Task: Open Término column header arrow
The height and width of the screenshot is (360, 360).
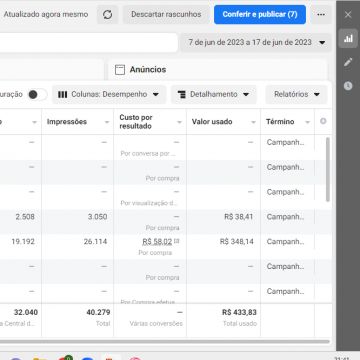Action: click(x=308, y=122)
